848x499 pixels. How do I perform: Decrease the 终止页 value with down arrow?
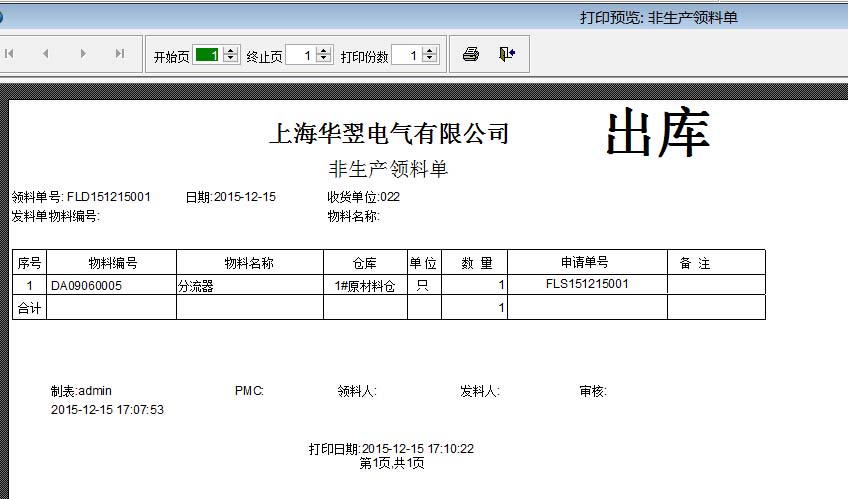tap(323, 60)
